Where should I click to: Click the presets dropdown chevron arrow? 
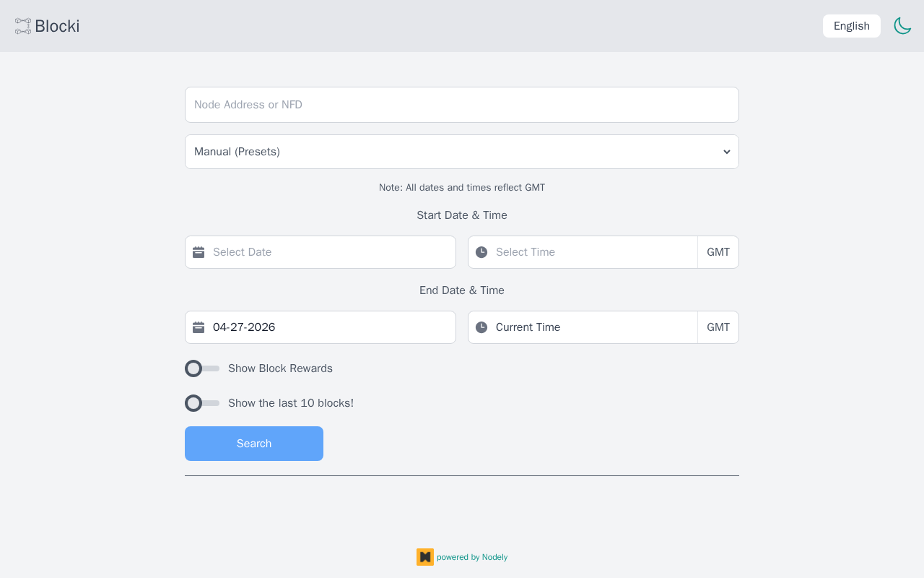tap(726, 152)
